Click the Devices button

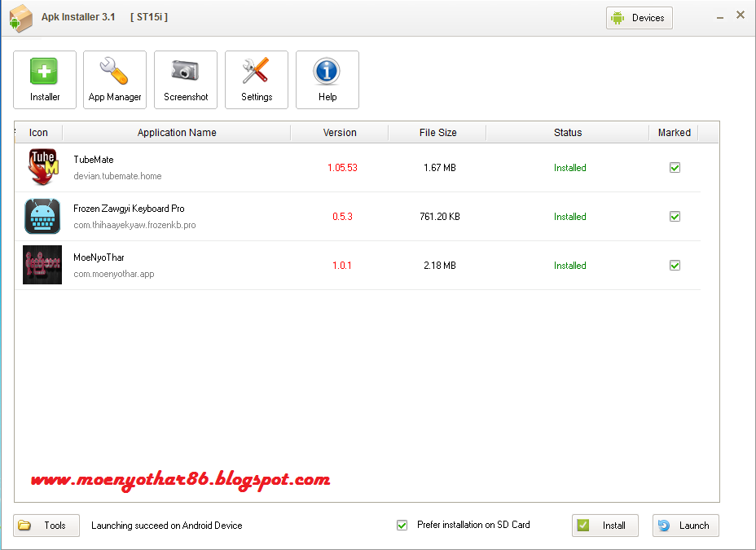click(640, 18)
